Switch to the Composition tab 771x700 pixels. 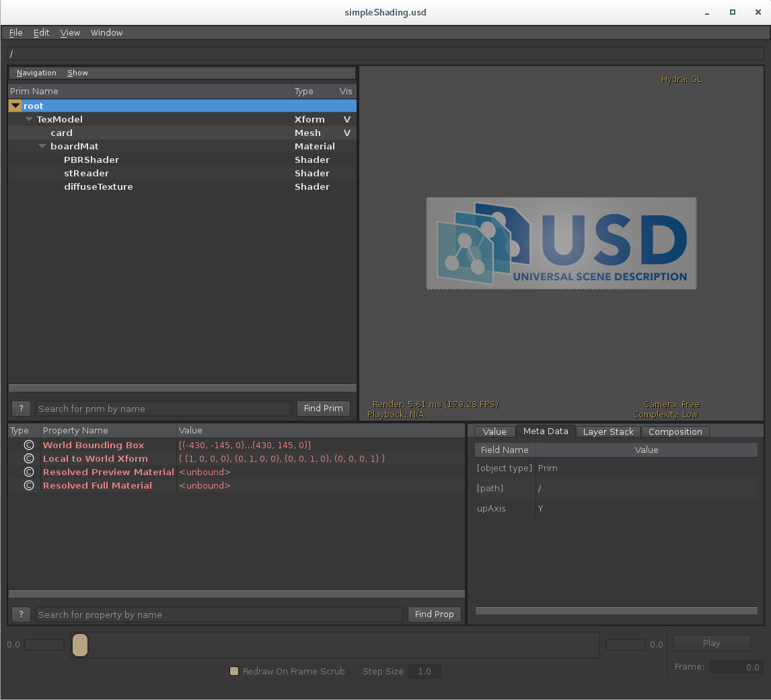tap(675, 431)
